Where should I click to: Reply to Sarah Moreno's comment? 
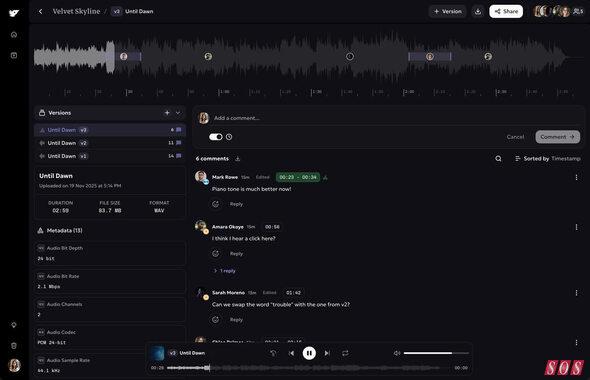click(236, 320)
